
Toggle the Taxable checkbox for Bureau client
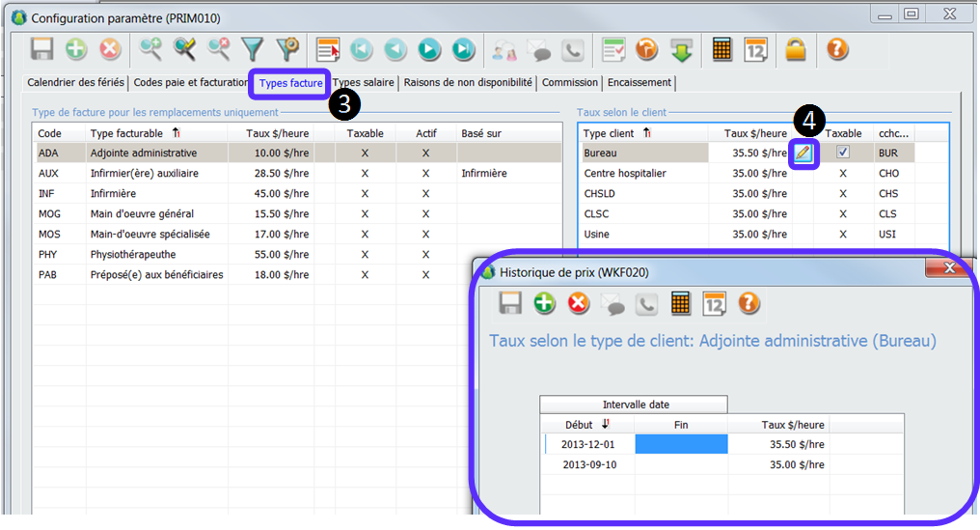click(843, 153)
